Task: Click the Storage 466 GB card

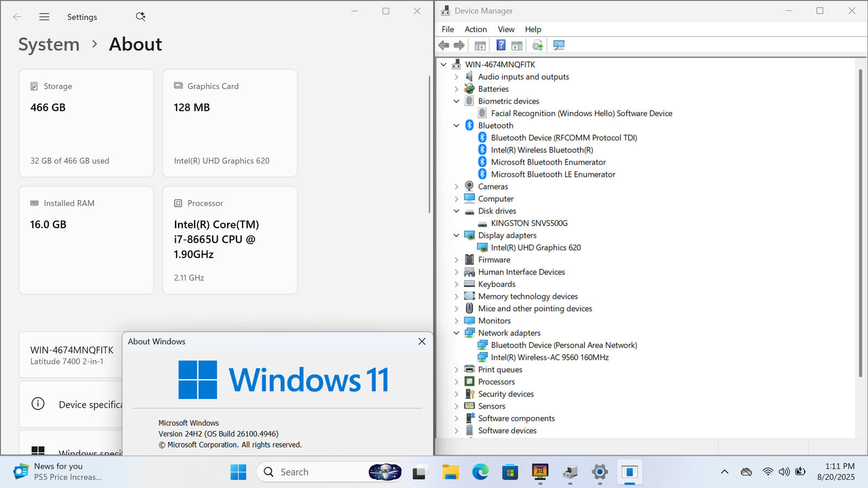Action: pos(86,123)
